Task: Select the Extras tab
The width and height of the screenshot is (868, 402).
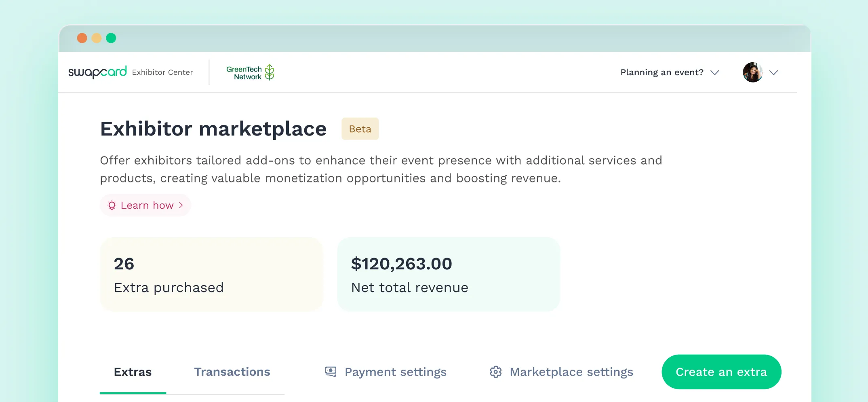Action: tap(133, 372)
